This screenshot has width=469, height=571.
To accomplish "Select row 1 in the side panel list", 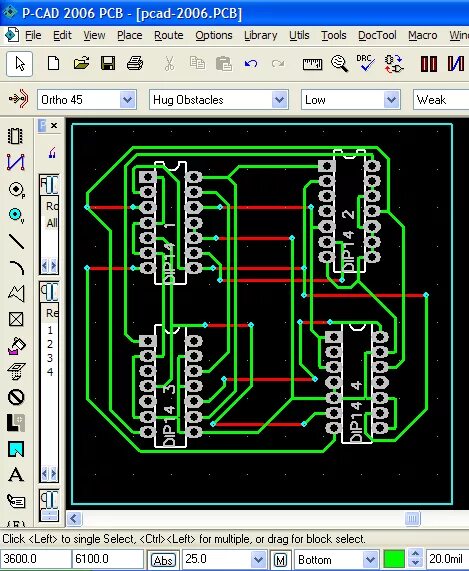I will click(50, 330).
